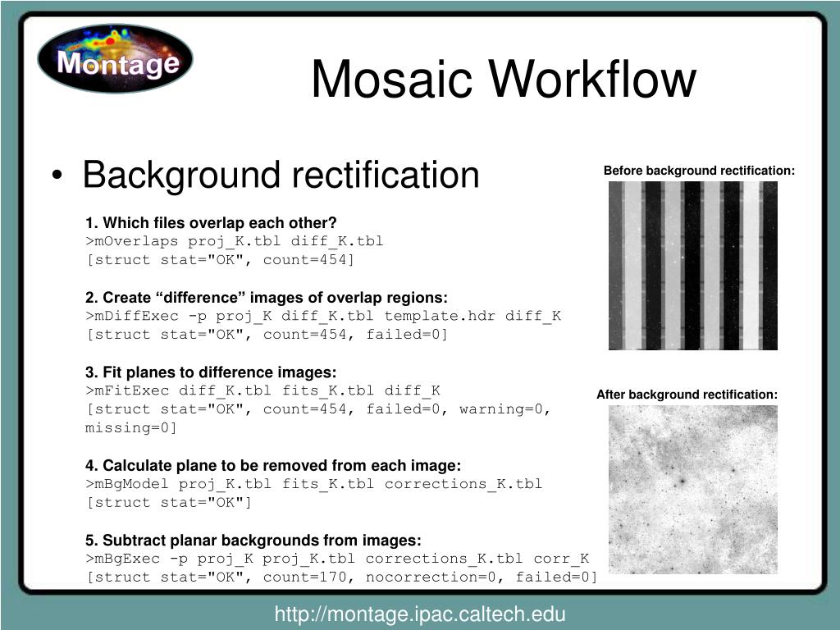The image size is (840, 630).
Task: Click step 4 calculate plane heading
Action: (x=273, y=466)
